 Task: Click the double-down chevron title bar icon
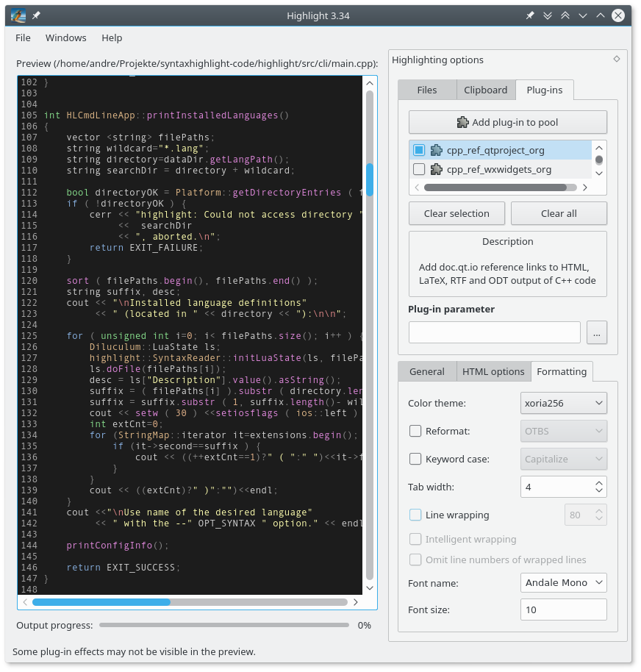[x=548, y=16]
